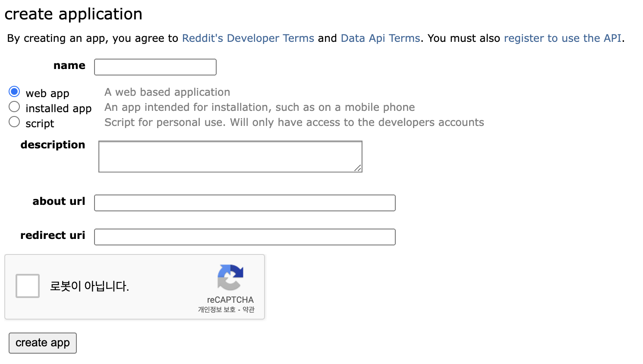Viewport: 643px width, 364px height.
Task: Open Reddit's Developer Terms link
Action: pyautogui.click(x=248, y=38)
